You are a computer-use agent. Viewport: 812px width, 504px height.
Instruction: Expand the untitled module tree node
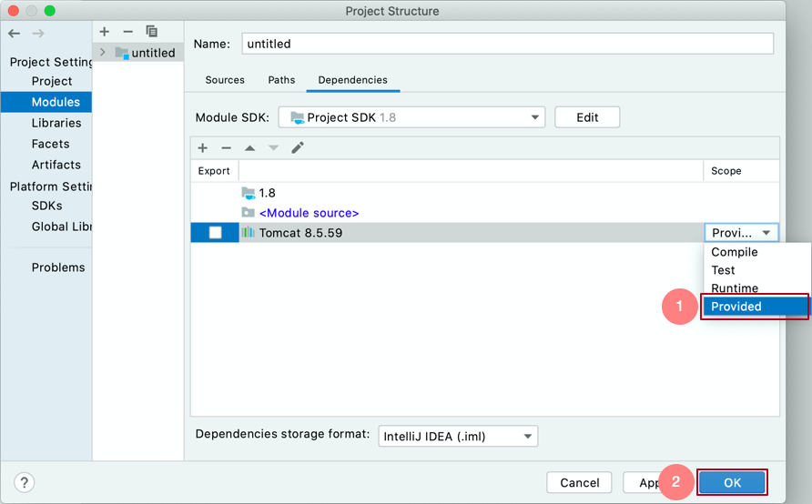click(103, 52)
